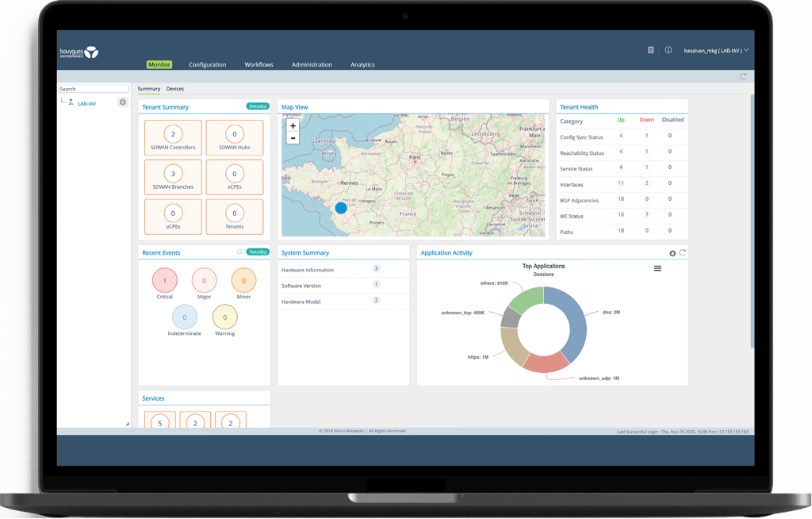This screenshot has height=519, width=812.
Task: Click Config Sync Status Down value
Action: click(x=646, y=136)
